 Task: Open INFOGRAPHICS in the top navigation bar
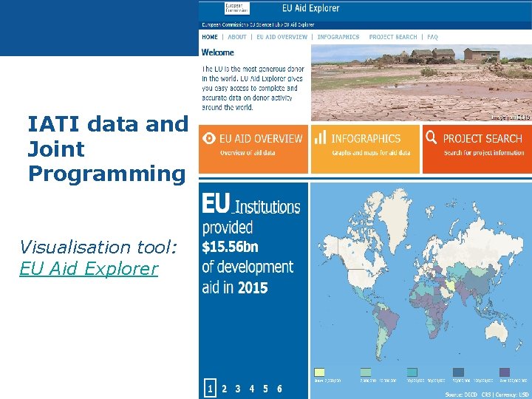[338, 37]
